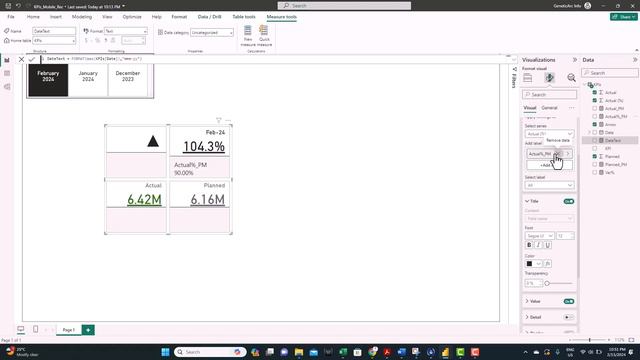Screen dimensions: 640x360
Task: Click Windows Start button on taskbar
Action: [165, 352]
